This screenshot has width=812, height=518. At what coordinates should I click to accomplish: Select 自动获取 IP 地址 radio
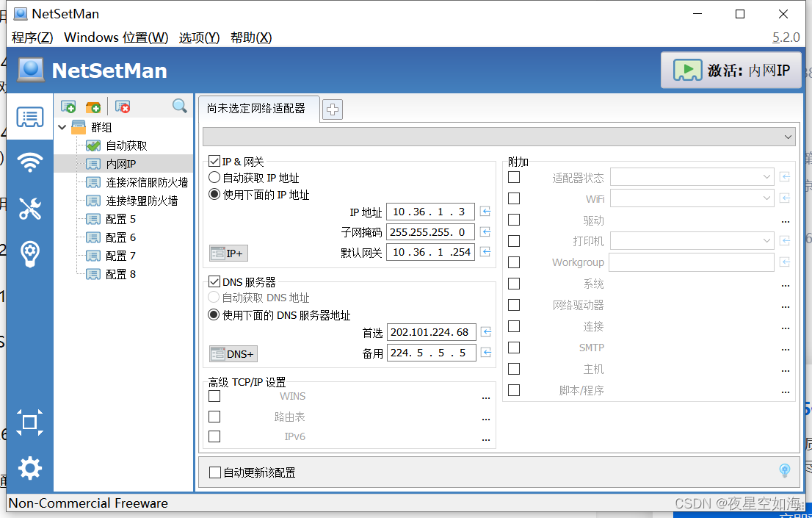[214, 177]
